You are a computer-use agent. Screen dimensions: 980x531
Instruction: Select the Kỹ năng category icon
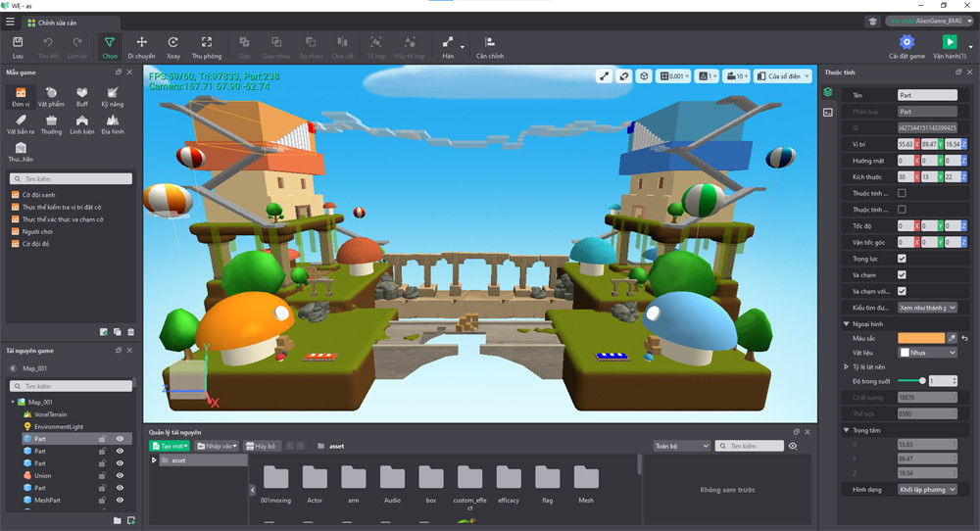[x=115, y=96]
